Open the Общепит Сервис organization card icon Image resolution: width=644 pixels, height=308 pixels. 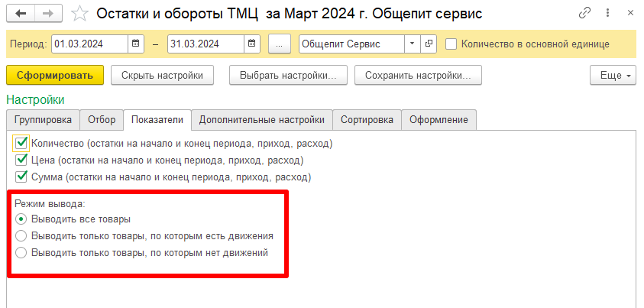(x=429, y=44)
